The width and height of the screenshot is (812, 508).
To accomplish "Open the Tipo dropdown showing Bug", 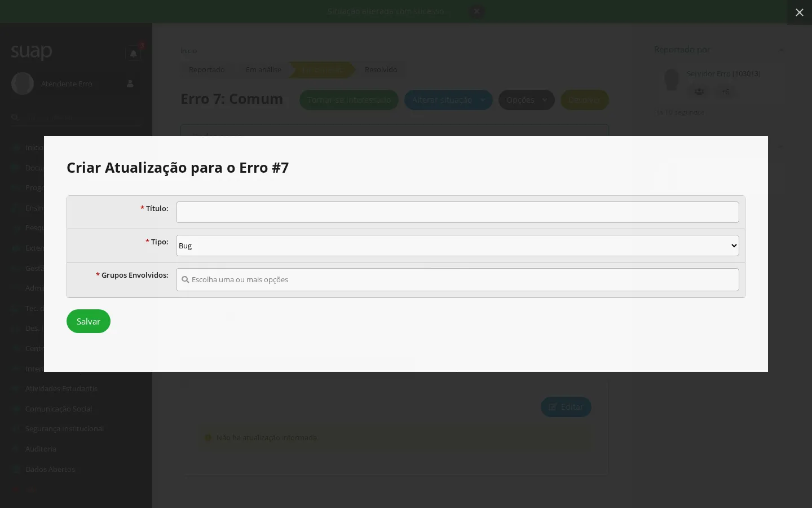I will click(457, 246).
